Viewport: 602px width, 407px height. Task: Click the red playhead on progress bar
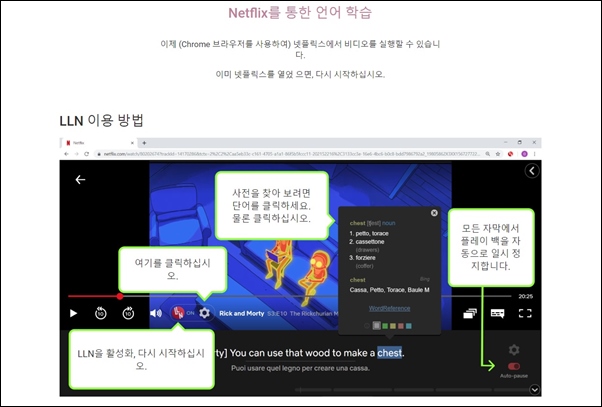(x=120, y=296)
